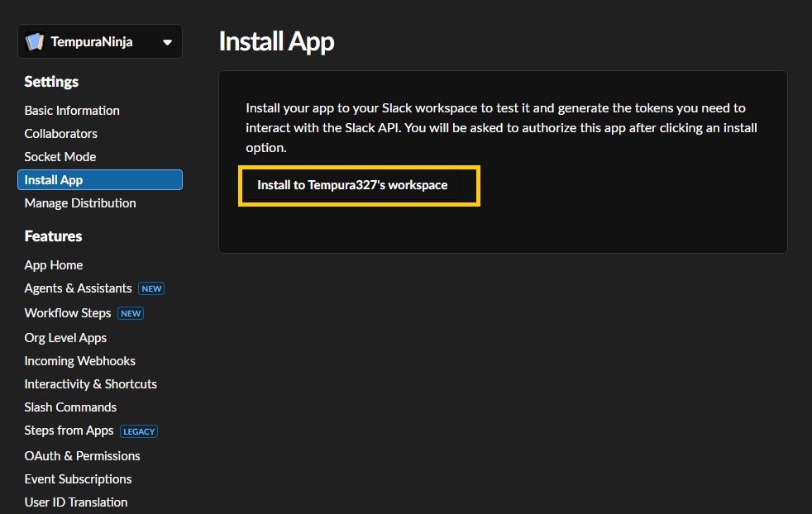Click Install to Tempura327's workspace button
This screenshot has width=812, height=514.
(352, 185)
